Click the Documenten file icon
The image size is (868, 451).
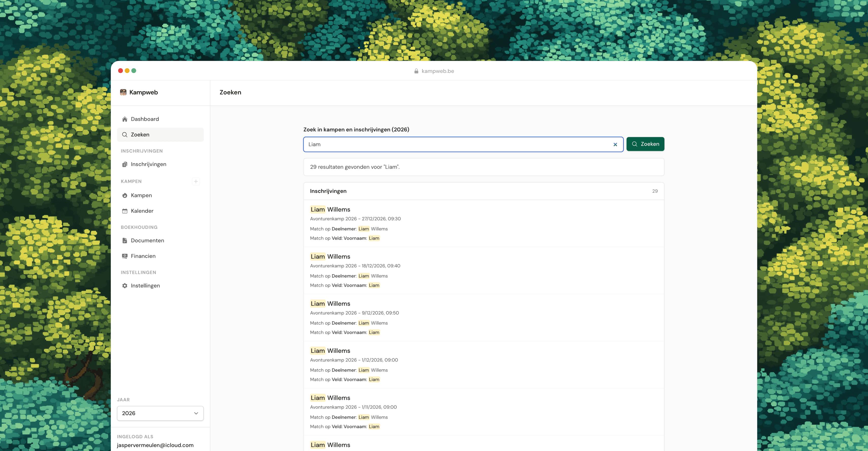[x=124, y=240]
